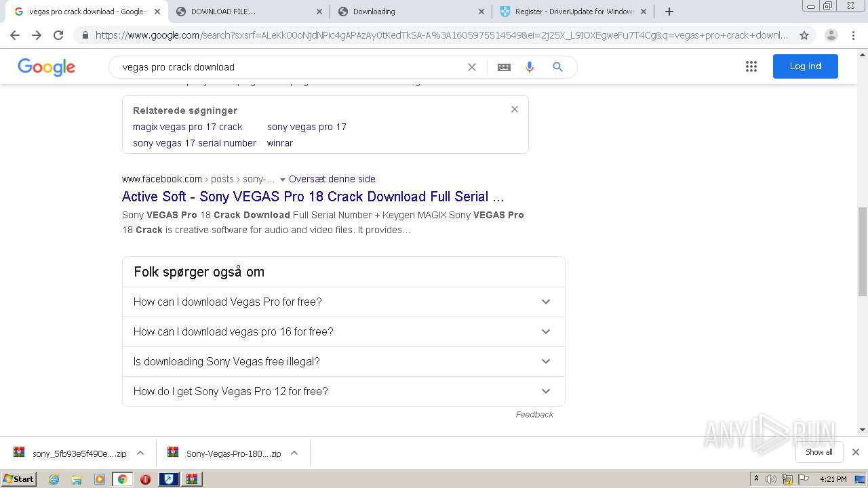Go forward to the next page
This screenshot has height=488, width=868.
tap(37, 35)
